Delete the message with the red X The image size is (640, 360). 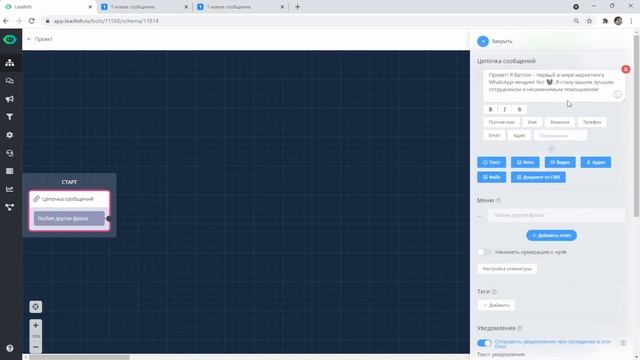coord(626,69)
